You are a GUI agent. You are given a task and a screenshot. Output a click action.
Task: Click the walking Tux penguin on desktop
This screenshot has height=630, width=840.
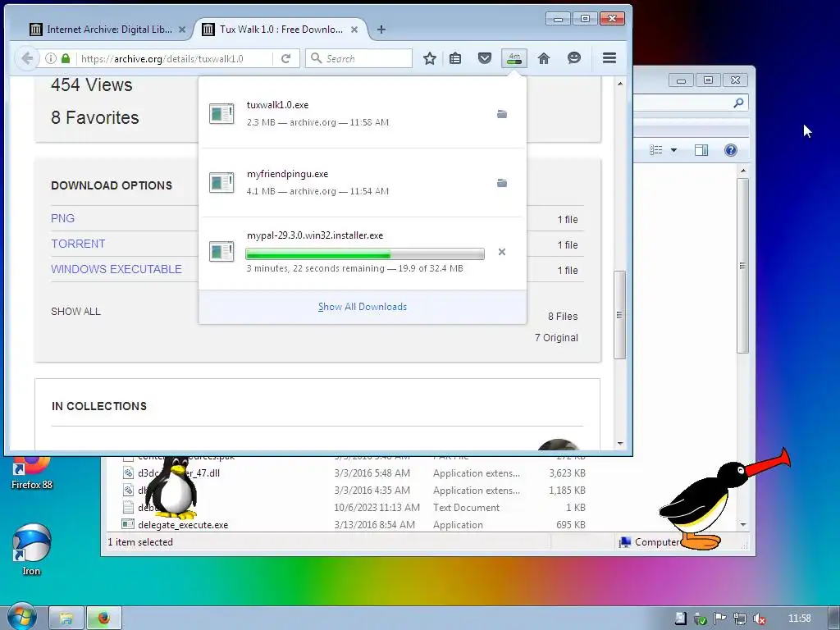171,487
